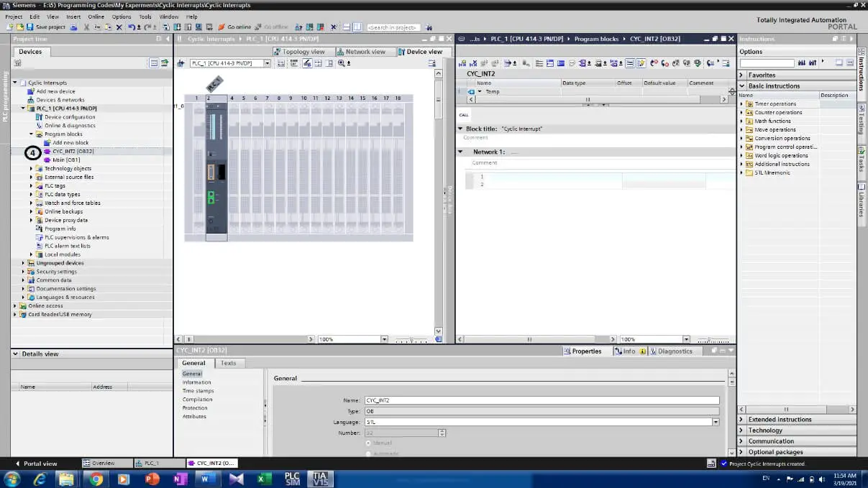868x488 pixels.
Task: Select Compilation in properties list
Action: click(x=197, y=400)
